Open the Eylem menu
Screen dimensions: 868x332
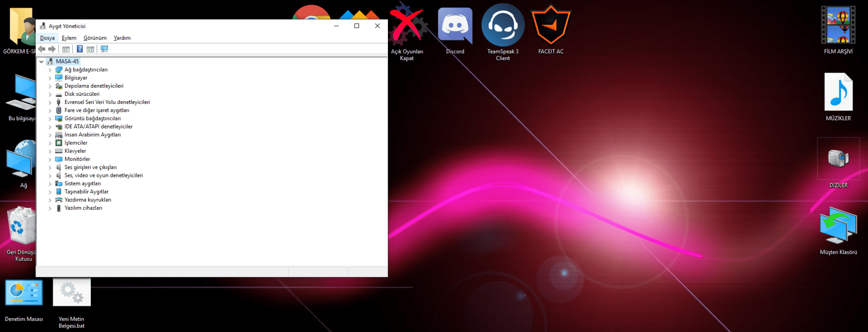pos(69,38)
